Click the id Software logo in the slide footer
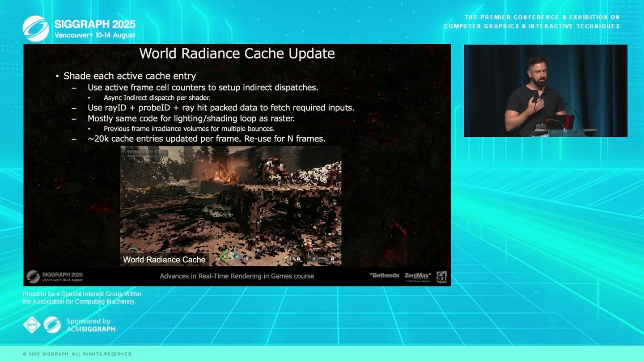 click(x=441, y=277)
